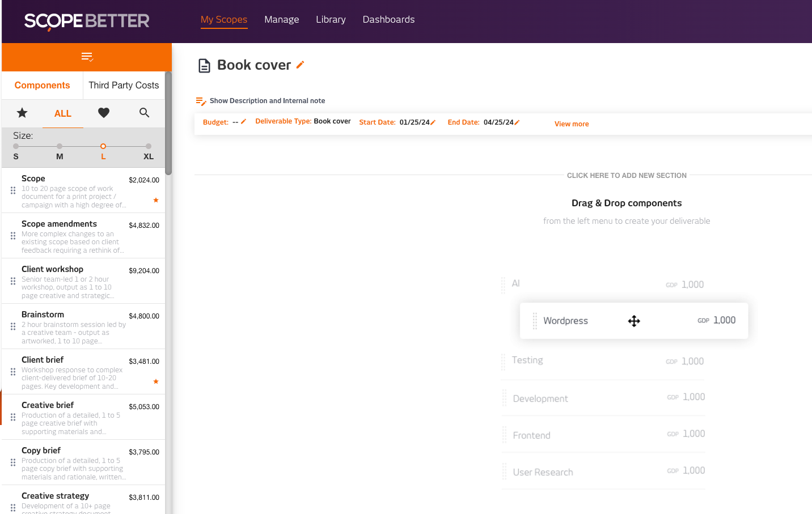Select the Copy brief component
This screenshot has height=514, width=812.
(83, 462)
